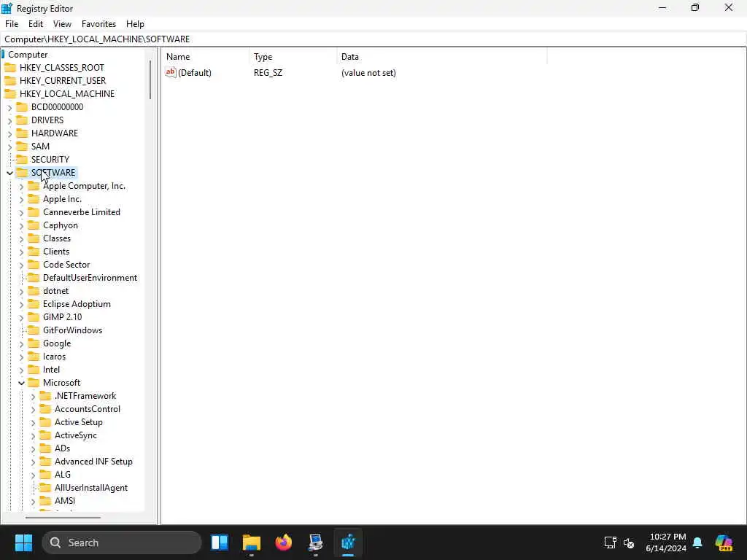Open the Favorites menu
This screenshot has height=560, width=747.
(x=98, y=24)
